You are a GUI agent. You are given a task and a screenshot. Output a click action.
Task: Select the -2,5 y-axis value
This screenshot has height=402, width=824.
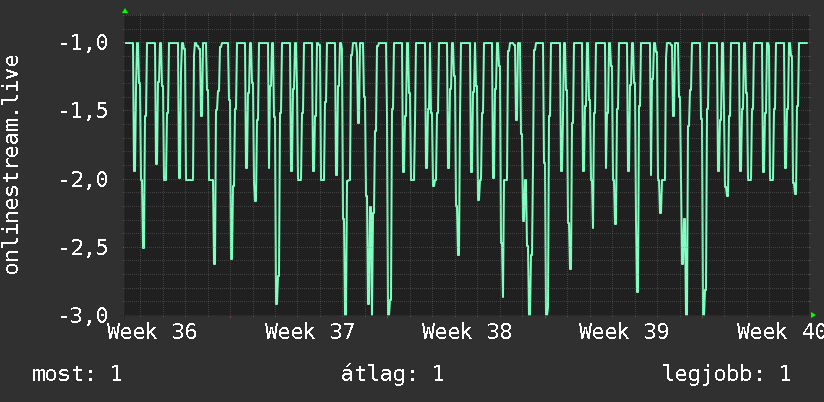[83, 248]
